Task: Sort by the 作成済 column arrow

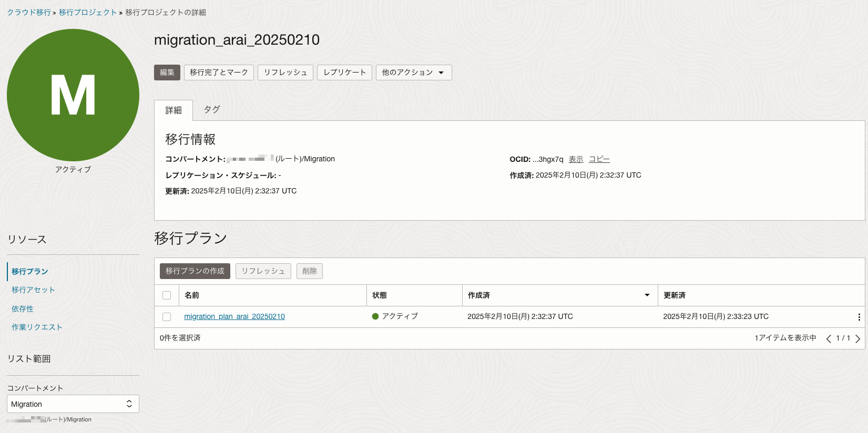Action: (x=647, y=295)
